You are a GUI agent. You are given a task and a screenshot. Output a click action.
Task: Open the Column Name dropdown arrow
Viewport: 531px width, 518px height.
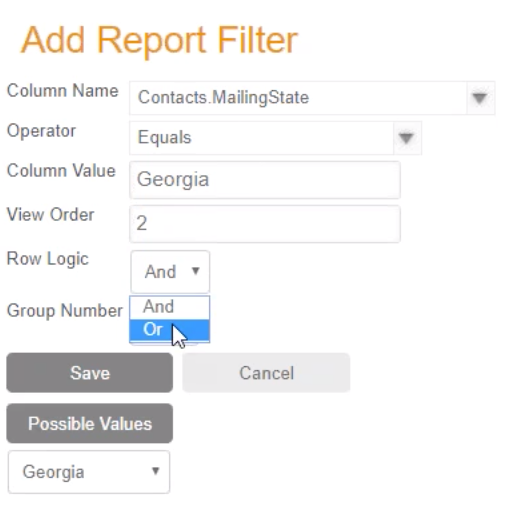pyautogui.click(x=480, y=98)
